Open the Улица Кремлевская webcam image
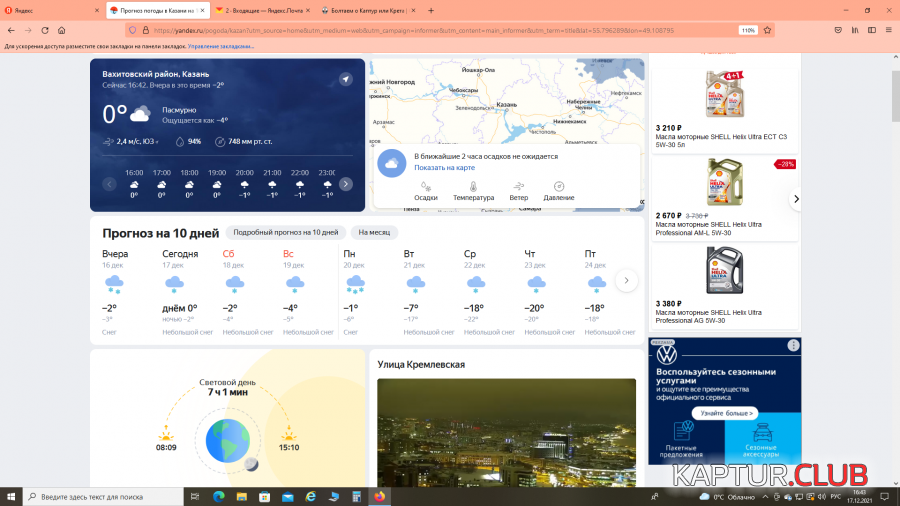Screen dimensions: 900x506 [x=506, y=432]
